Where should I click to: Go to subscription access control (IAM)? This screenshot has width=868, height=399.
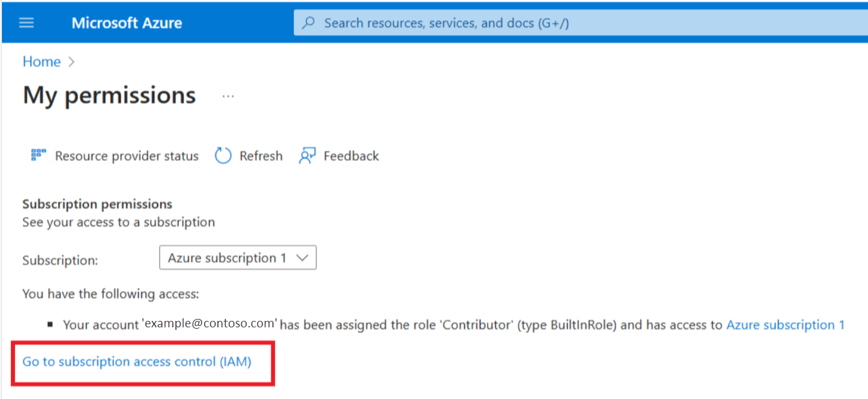137,362
